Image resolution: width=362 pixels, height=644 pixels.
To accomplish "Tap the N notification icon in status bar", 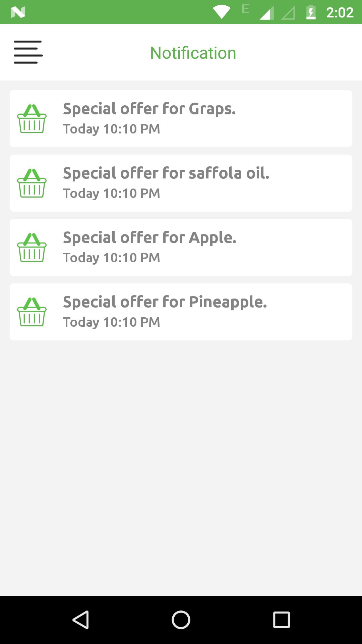I will (x=18, y=12).
